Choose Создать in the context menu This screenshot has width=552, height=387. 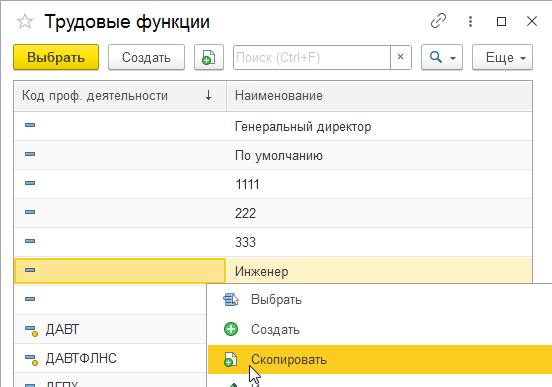(380, 330)
